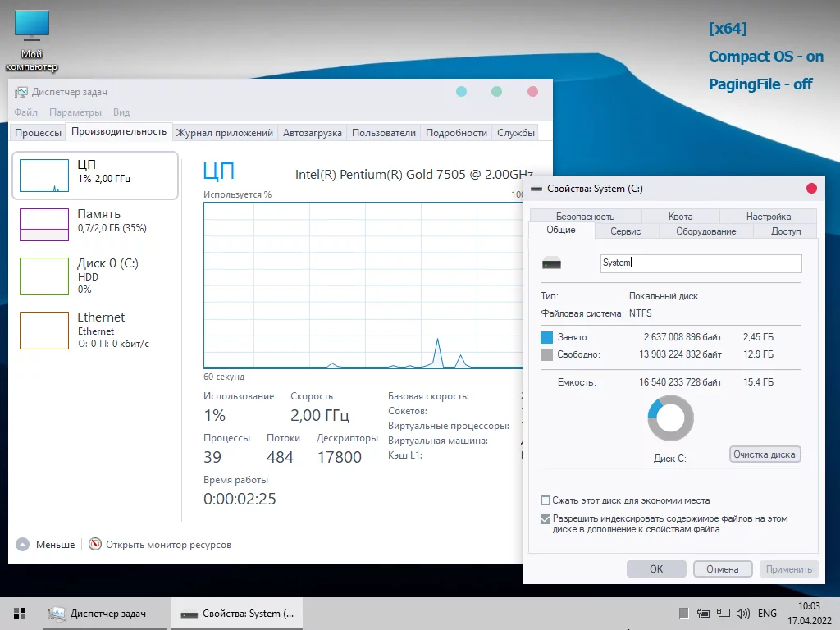
Task: Click the Task Manager taskbar button
Action: click(105, 614)
